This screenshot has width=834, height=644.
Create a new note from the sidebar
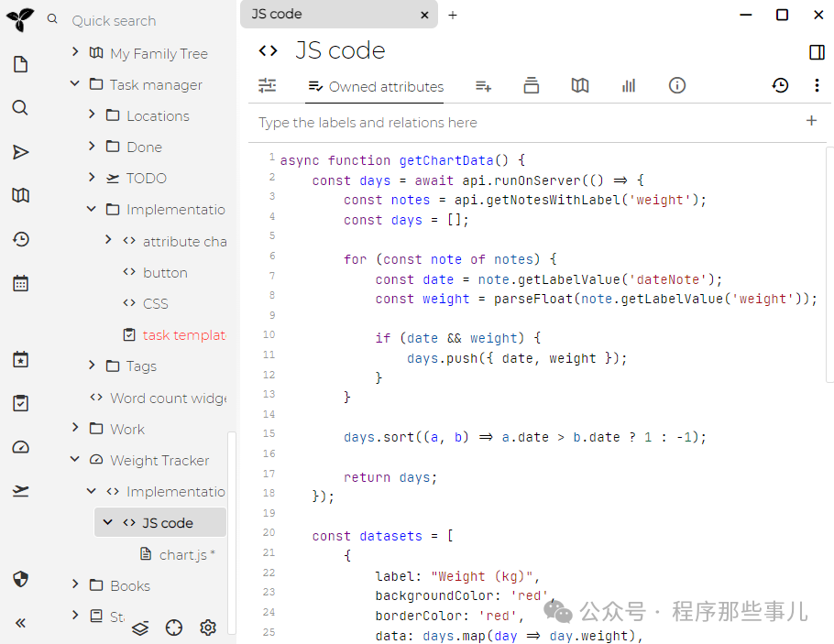(x=20, y=64)
